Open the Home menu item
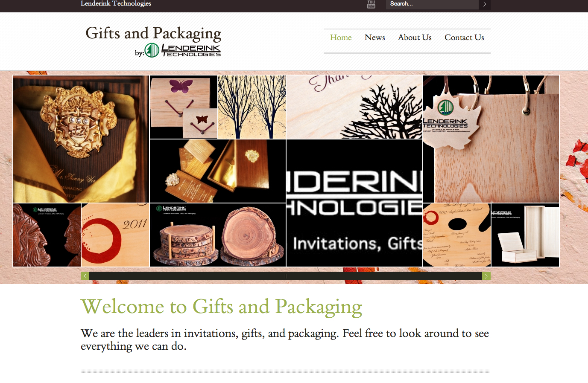 click(341, 38)
